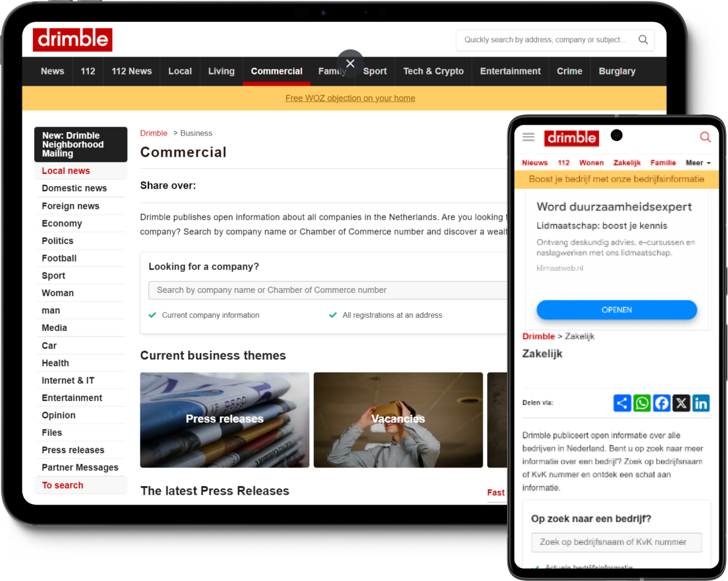Click the Drimble logo on the phone
This screenshot has width=728, height=581.
(x=571, y=138)
